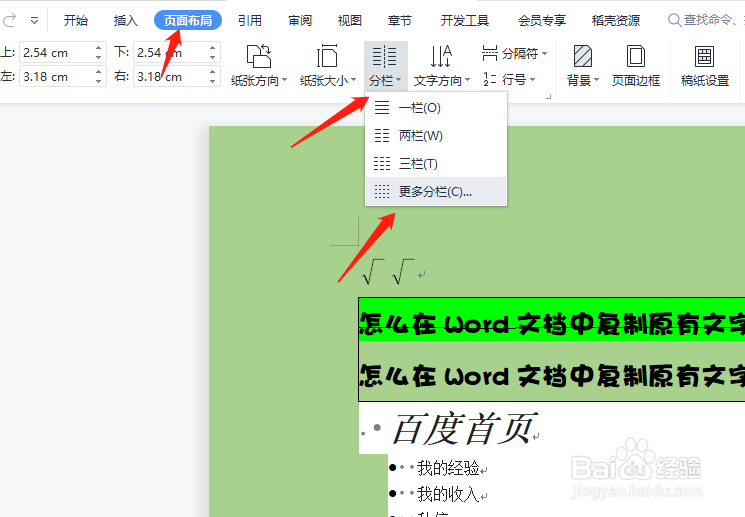Choose 三栏(T) three columns
This screenshot has height=517, width=745.
(436, 164)
